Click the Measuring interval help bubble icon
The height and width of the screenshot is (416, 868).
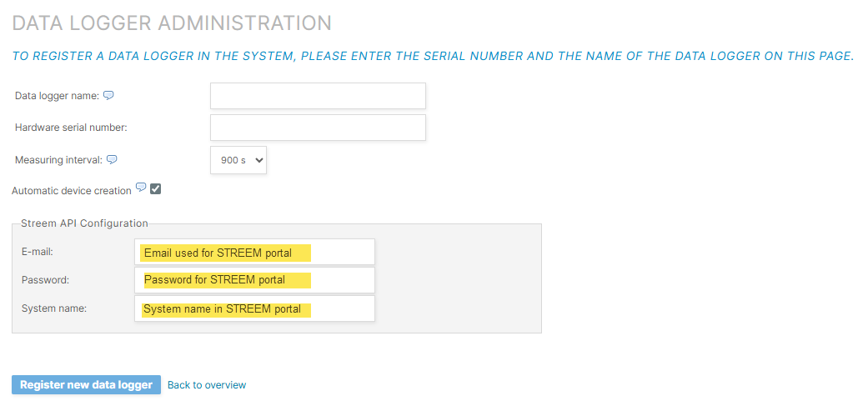[x=112, y=159]
